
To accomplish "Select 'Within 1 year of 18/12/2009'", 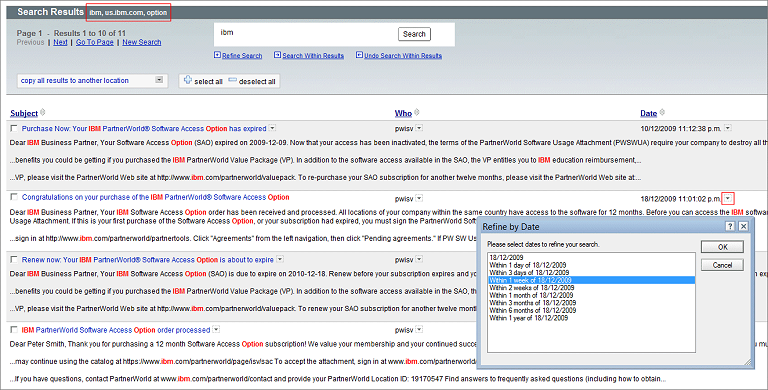I will pos(591,318).
